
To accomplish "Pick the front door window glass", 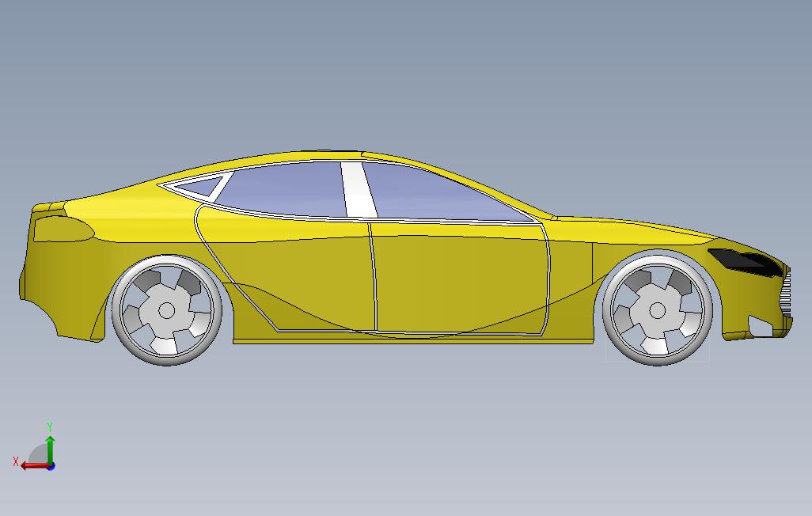I will 440,194.
